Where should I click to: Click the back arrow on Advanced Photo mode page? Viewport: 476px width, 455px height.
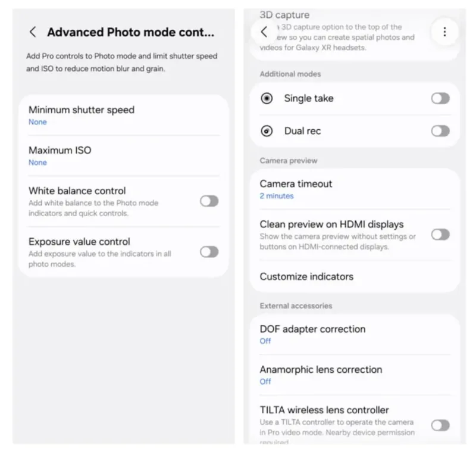click(33, 32)
